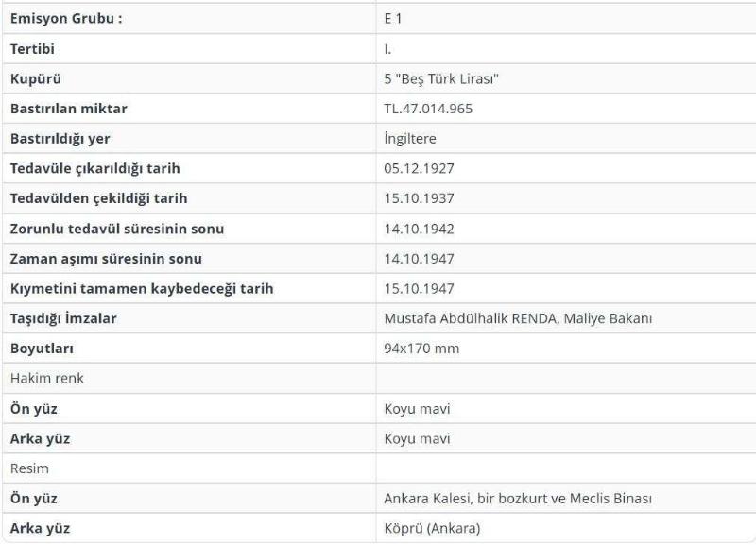Select the 5 "Beş Türk Lirası" value
This screenshot has height=545, width=756.
pos(441,78)
